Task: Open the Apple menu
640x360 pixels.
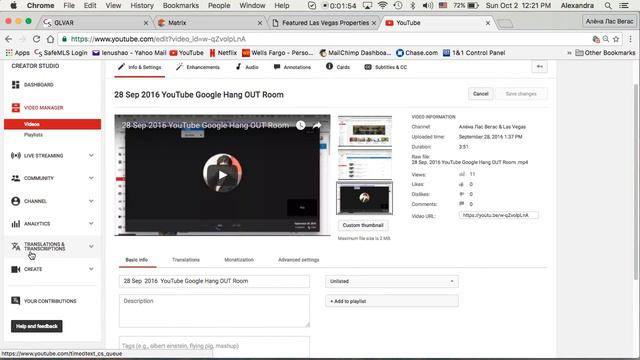Action: coord(13,5)
